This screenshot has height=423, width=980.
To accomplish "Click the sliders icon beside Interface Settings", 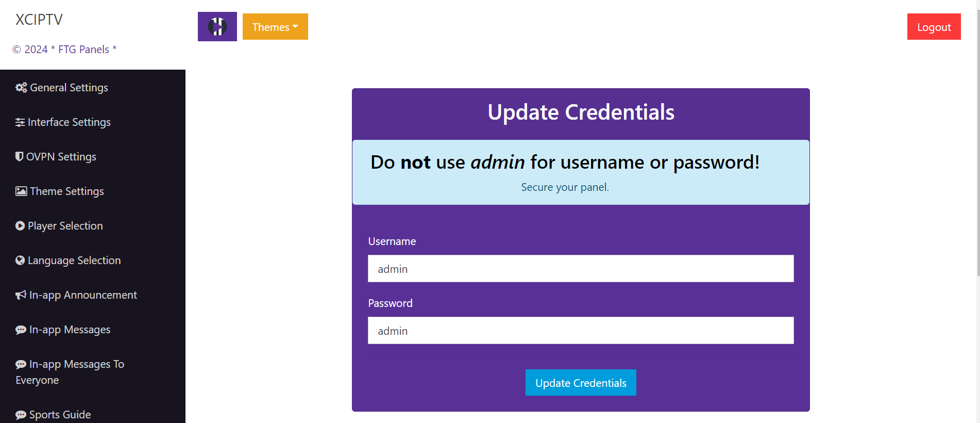I will tap(20, 122).
